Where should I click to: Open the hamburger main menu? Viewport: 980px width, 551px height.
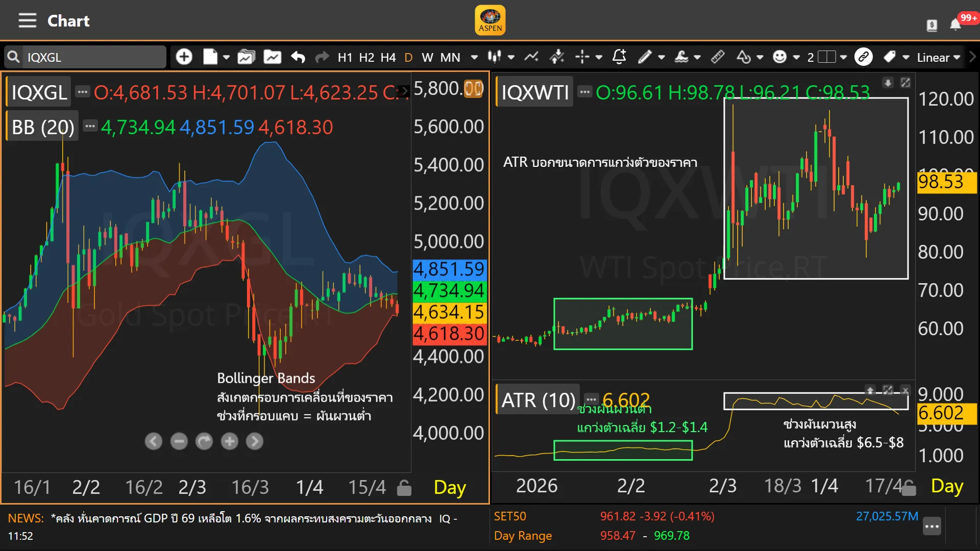pyautogui.click(x=27, y=21)
